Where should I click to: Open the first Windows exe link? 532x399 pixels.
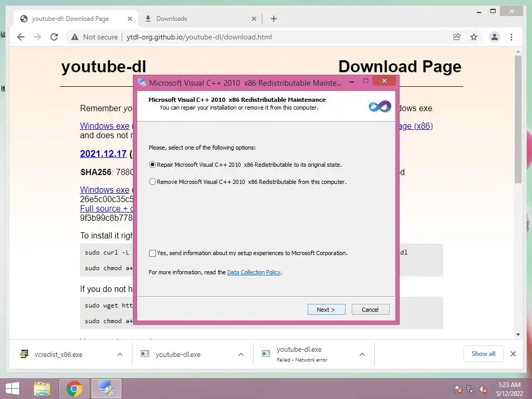pyautogui.click(x=104, y=126)
